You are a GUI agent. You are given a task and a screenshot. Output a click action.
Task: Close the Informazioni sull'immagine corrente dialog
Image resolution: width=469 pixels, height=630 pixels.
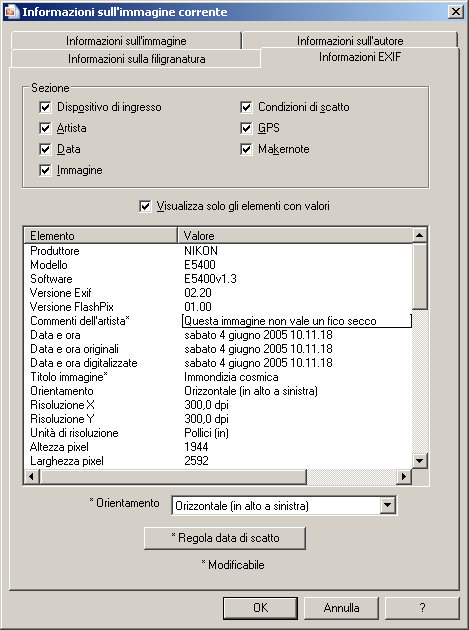click(x=455, y=12)
